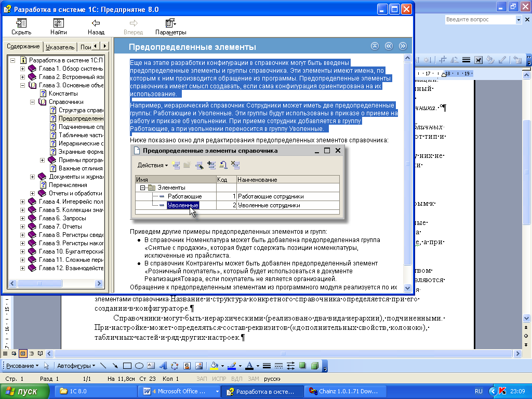Go to next topic with circled double-right icon

[x=403, y=46]
